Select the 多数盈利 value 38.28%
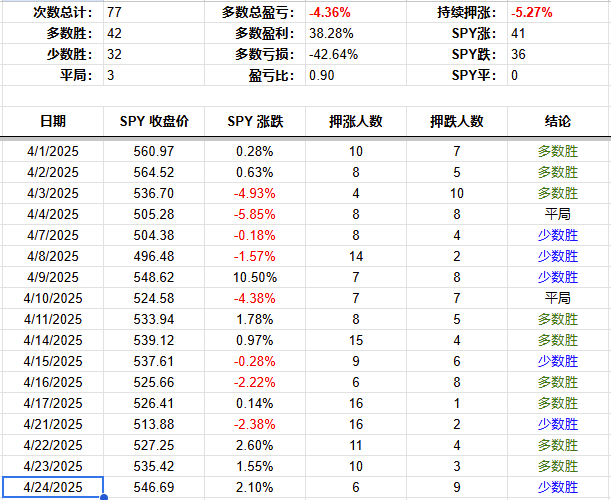Screen dimensions: 611x500 [333, 34]
